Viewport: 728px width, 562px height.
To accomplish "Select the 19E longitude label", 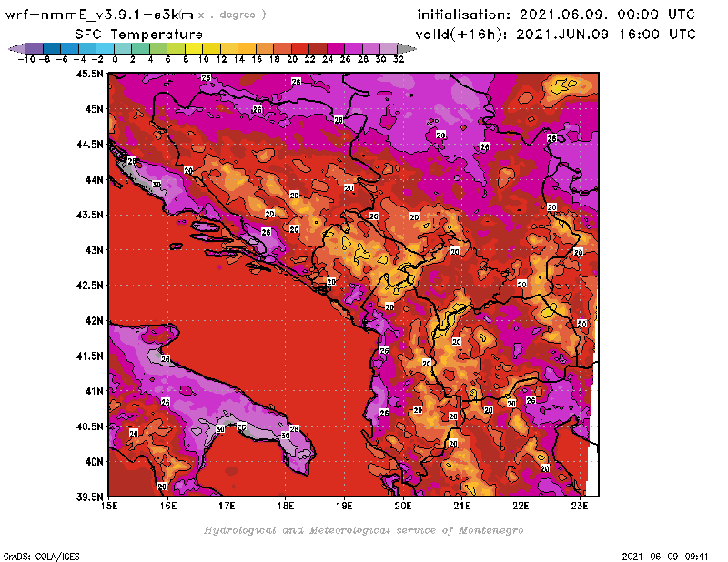I will point(345,506).
